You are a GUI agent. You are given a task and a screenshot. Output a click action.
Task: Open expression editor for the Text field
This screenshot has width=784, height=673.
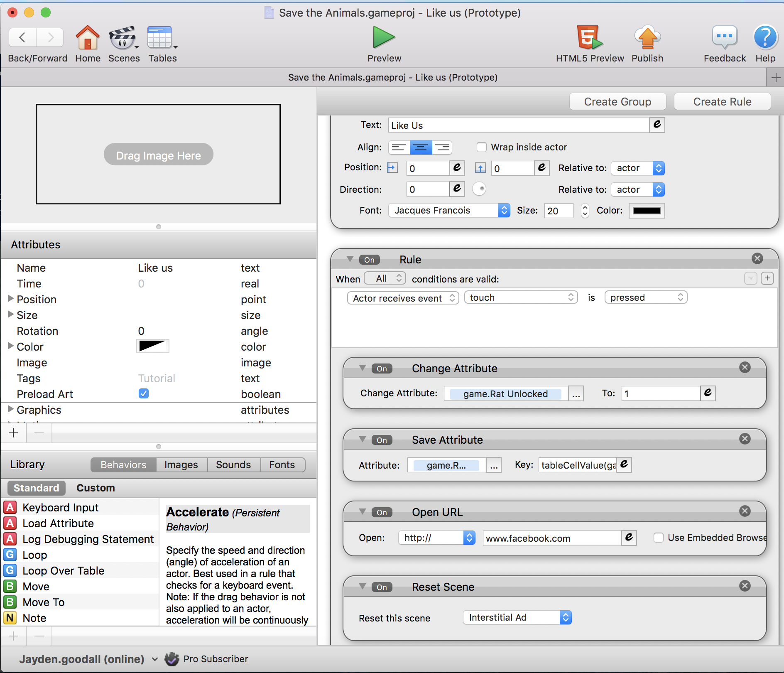click(x=657, y=125)
